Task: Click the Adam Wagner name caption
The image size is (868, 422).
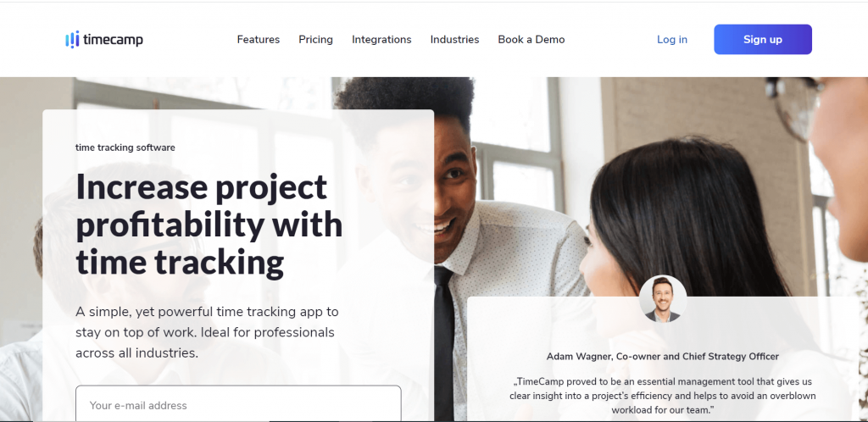Action: [663, 356]
